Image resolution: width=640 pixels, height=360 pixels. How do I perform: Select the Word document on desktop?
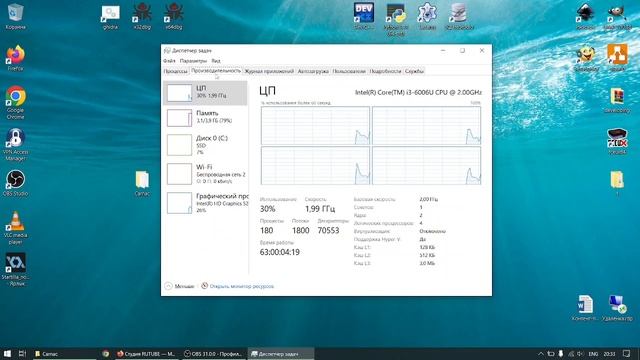(585, 308)
